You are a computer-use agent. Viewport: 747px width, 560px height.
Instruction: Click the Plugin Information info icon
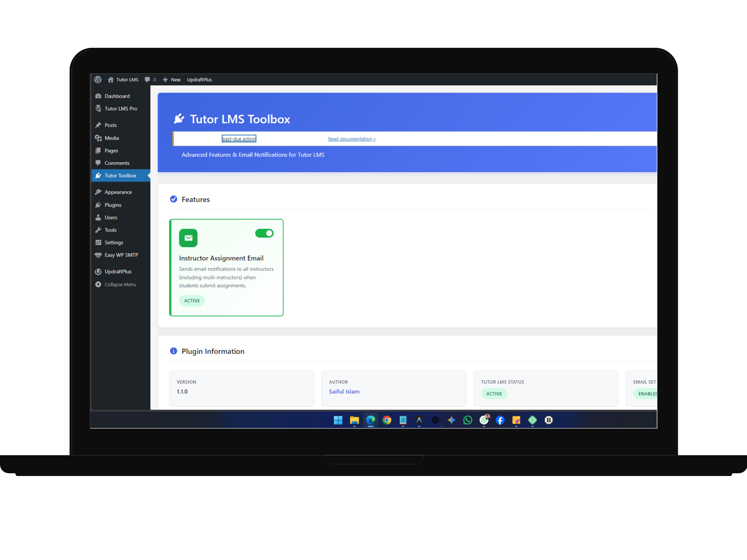coord(174,351)
